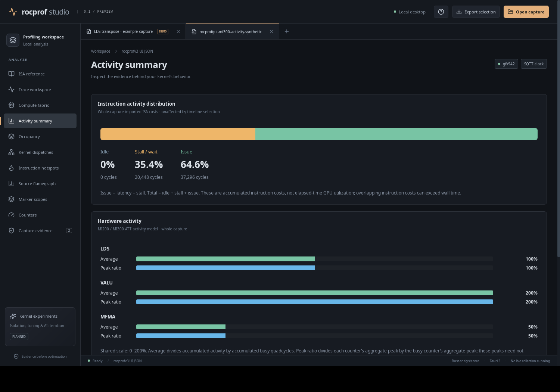The height and width of the screenshot is (392, 560).
Task: Open the Capture evidence sidebar item
Action: click(40, 231)
